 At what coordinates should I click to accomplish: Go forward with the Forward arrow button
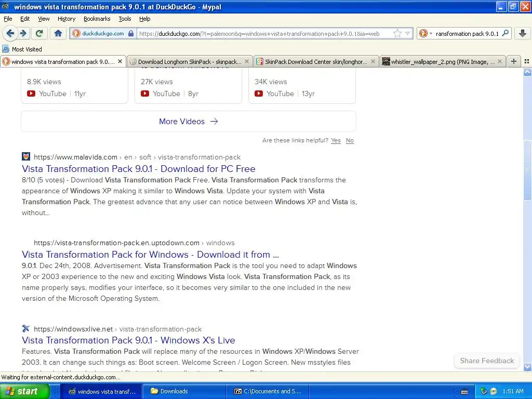[23, 33]
